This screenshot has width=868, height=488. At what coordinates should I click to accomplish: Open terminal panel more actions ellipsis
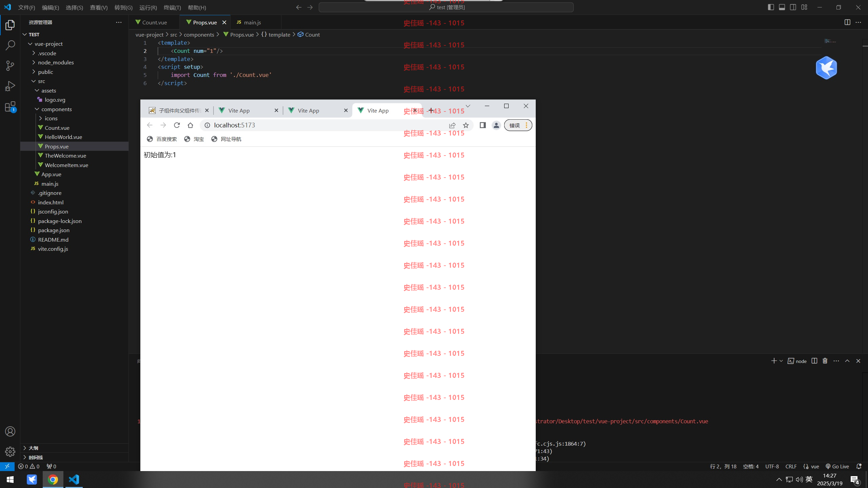836,361
